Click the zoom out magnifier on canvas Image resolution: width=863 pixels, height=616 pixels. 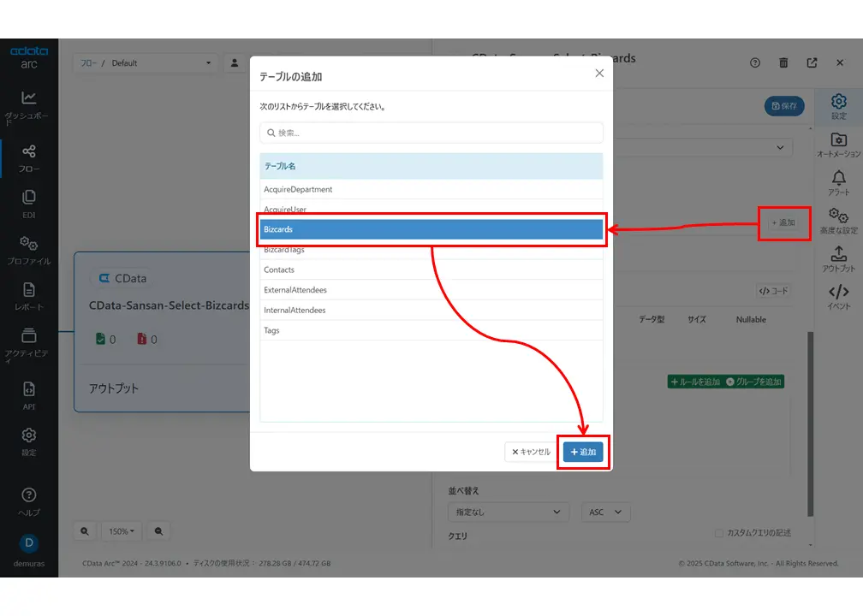click(158, 531)
